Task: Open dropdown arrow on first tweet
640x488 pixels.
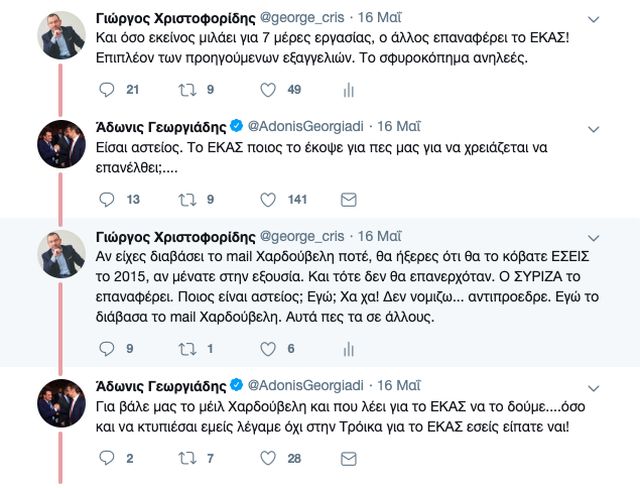Action: (x=596, y=19)
